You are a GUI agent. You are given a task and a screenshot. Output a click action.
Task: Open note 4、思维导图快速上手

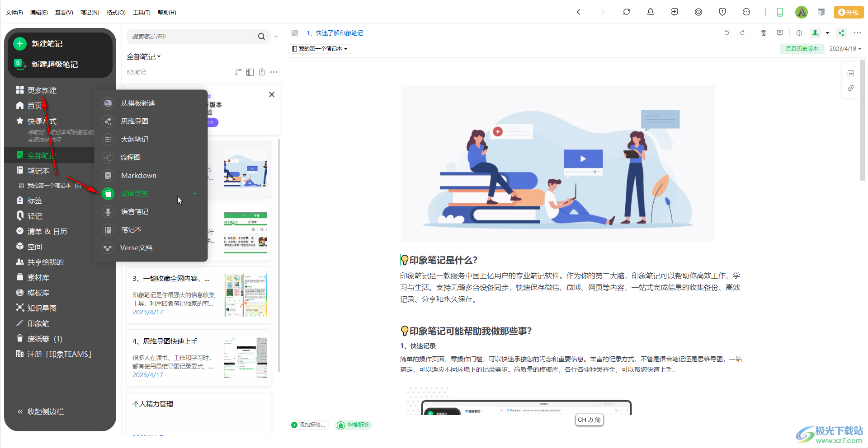pos(199,358)
